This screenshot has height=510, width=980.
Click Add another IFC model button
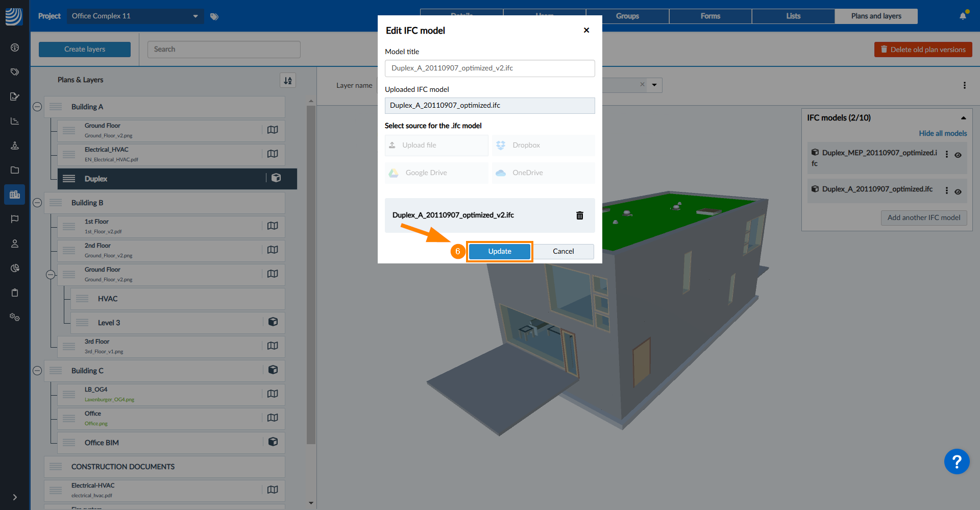tap(923, 217)
